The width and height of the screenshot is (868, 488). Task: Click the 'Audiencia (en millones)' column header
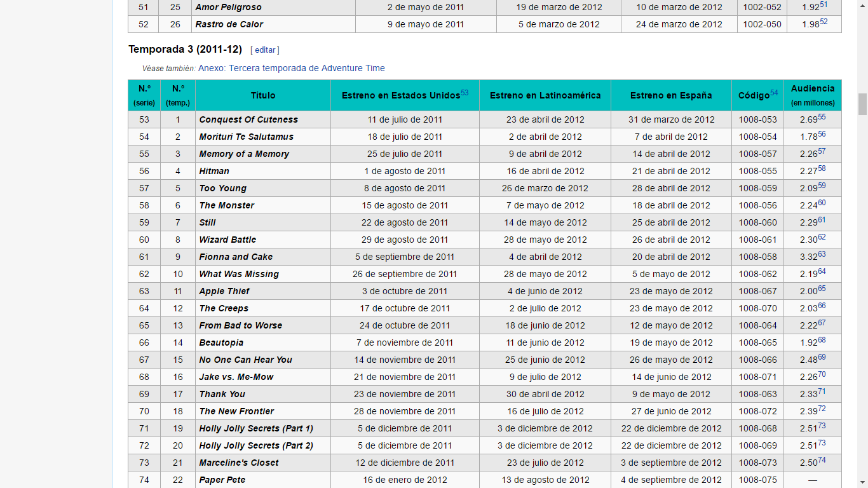(x=813, y=95)
